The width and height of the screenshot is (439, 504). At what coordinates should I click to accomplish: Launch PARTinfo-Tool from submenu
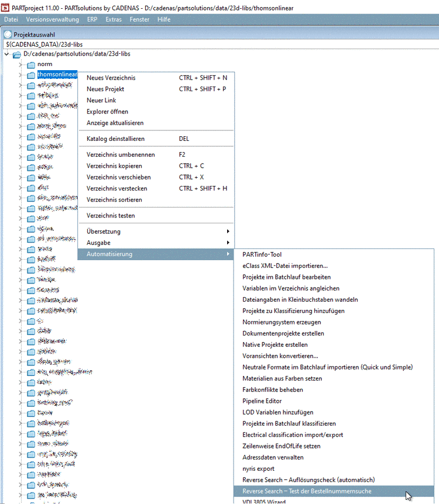point(334,254)
